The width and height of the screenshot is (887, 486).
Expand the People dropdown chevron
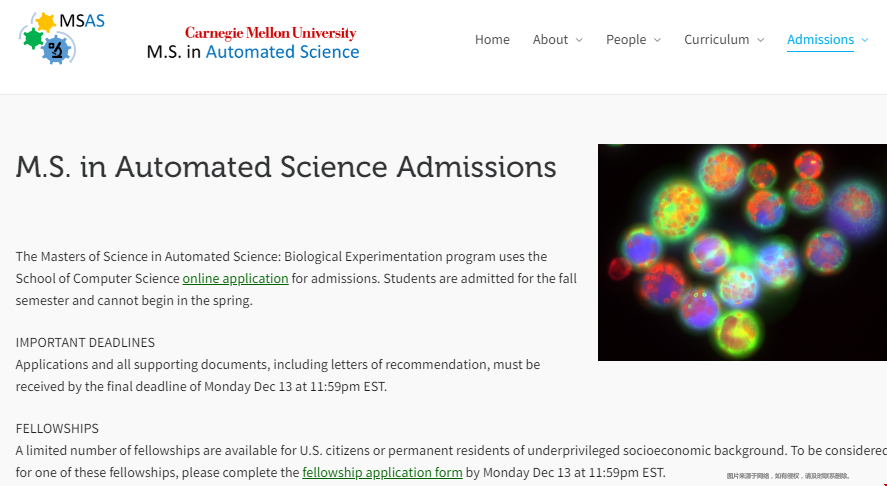point(657,40)
